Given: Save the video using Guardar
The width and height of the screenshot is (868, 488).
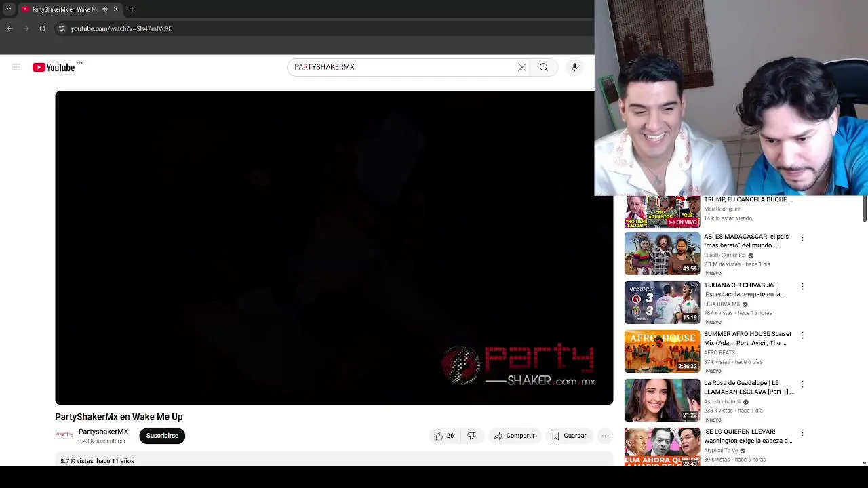Looking at the screenshot, I should (569, 436).
